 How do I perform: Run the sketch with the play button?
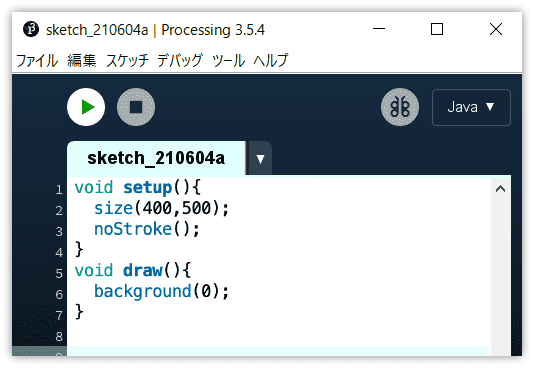(x=86, y=107)
